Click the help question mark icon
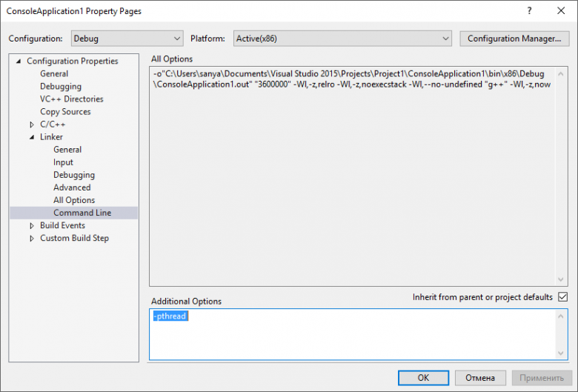 click(529, 10)
